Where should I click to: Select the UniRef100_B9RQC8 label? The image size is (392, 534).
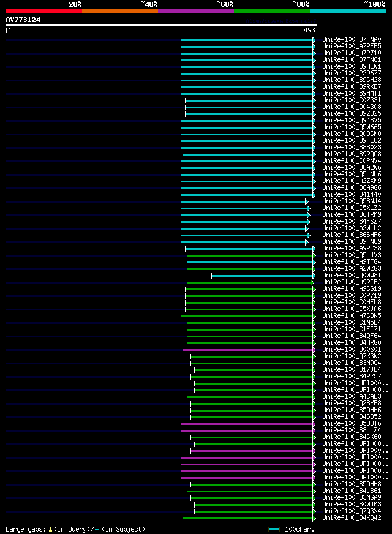pyautogui.click(x=352, y=154)
